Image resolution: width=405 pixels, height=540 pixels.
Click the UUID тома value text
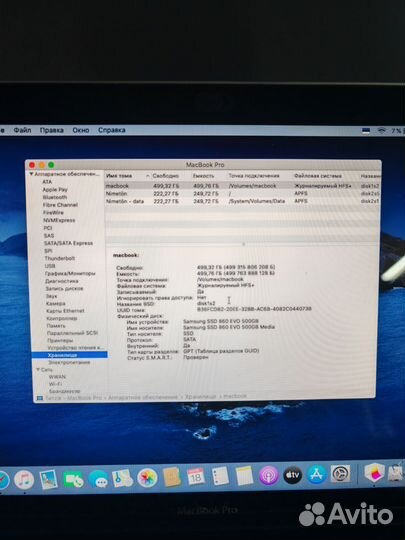point(254,309)
